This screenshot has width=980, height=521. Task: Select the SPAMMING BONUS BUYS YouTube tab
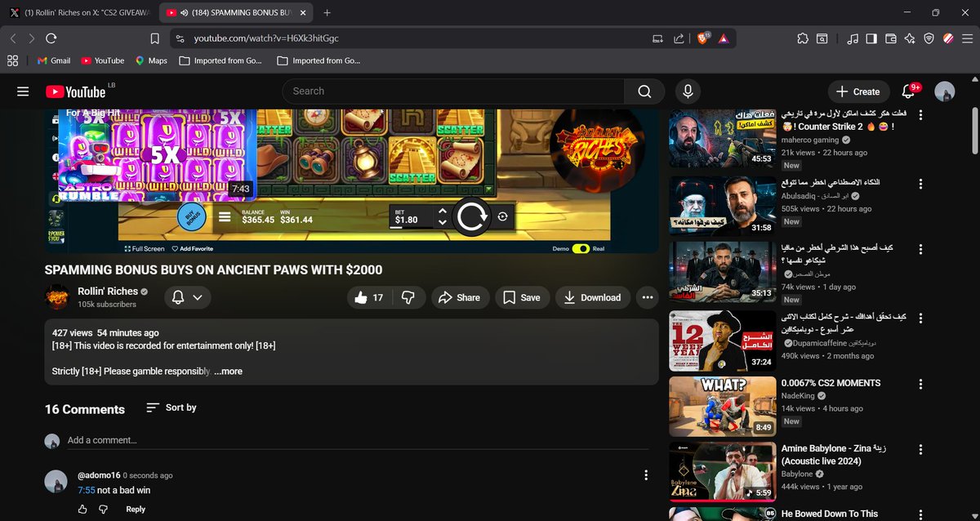234,12
